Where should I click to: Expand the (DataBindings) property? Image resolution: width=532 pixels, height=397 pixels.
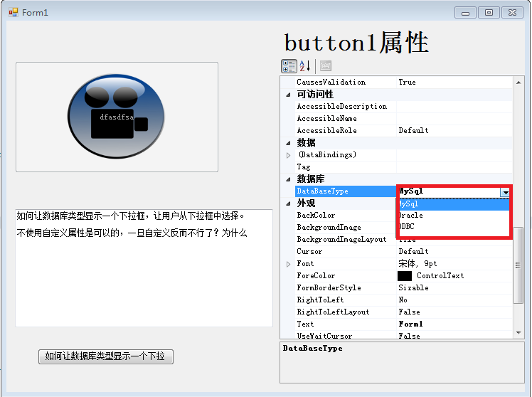pos(288,155)
